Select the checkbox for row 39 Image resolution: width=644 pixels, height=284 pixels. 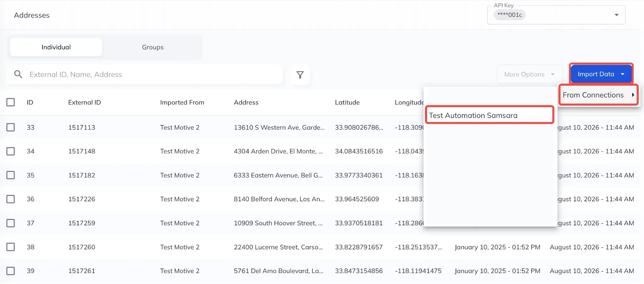[11, 271]
